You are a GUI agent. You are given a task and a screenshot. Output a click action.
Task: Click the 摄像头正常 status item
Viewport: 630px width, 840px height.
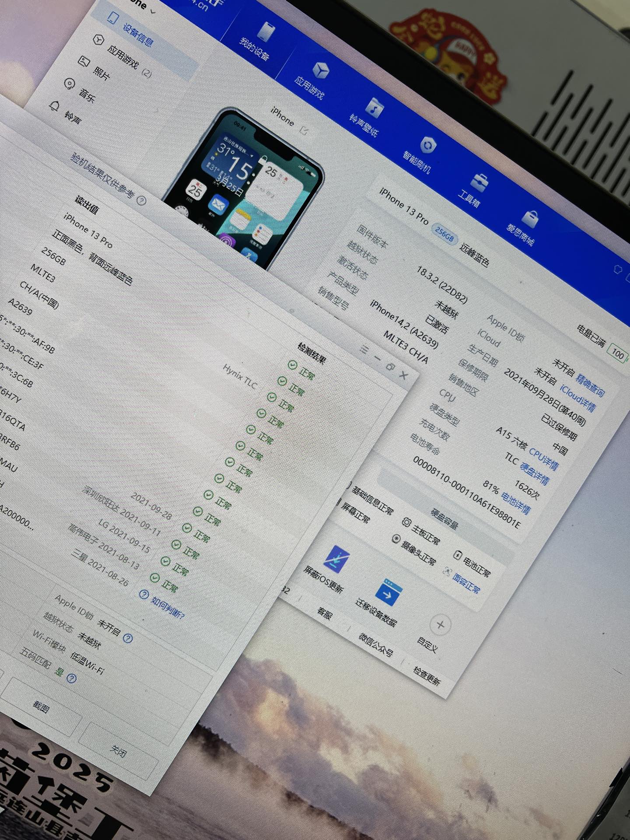[414, 549]
